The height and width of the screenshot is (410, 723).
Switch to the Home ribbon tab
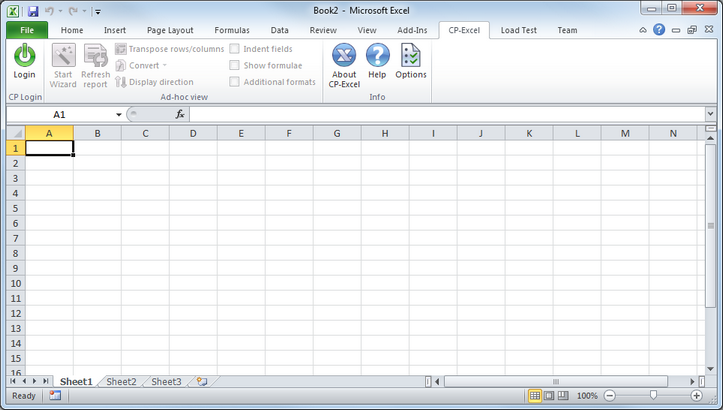(72, 30)
